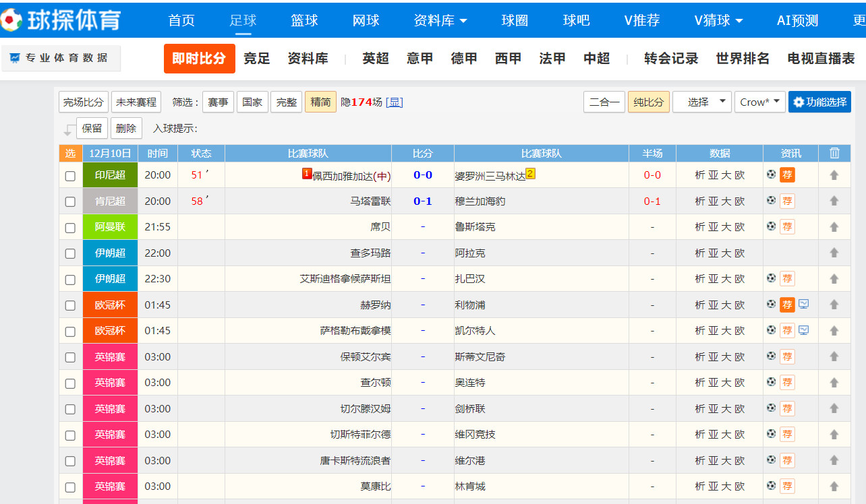This screenshot has width=866, height=504.
Task: Pin the 席贝 vs 鲁斯塔克 up arrow
Action: coord(834,227)
